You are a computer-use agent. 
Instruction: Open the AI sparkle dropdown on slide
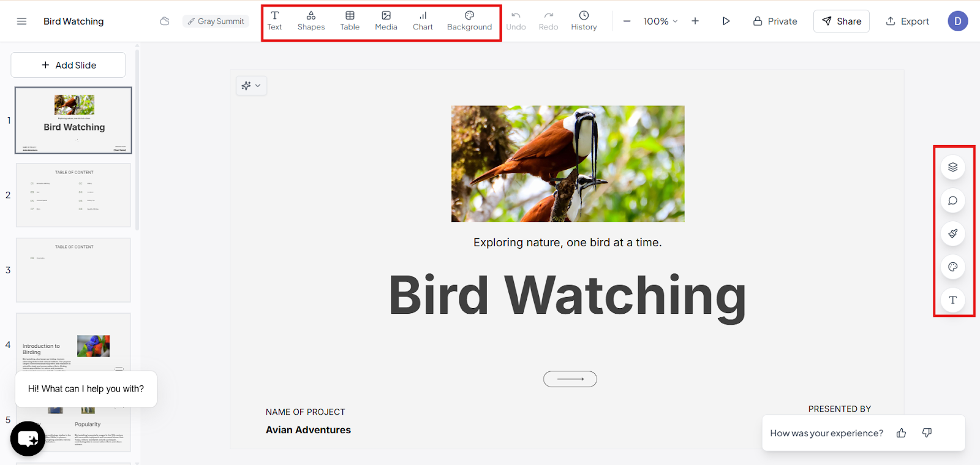(251, 86)
